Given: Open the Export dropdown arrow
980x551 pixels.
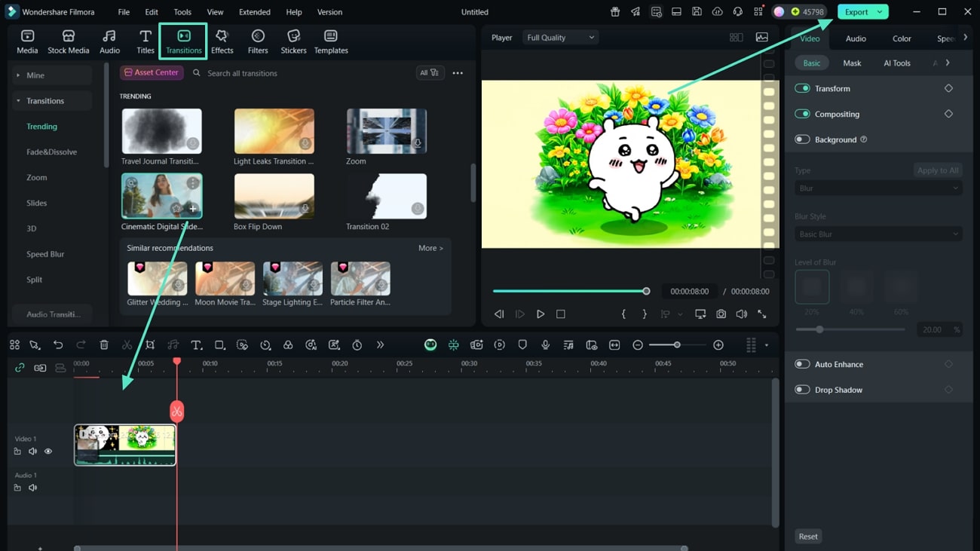Looking at the screenshot, I should coord(880,12).
